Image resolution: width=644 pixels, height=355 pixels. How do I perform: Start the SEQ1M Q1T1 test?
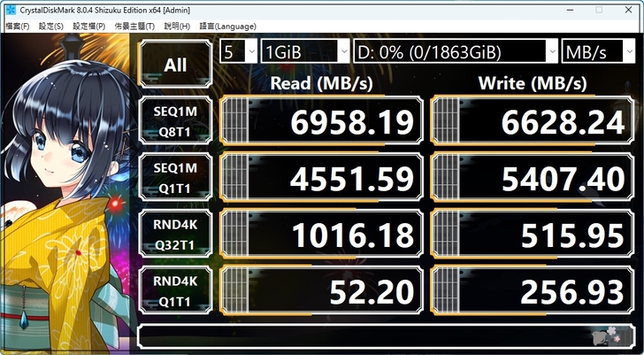175,177
